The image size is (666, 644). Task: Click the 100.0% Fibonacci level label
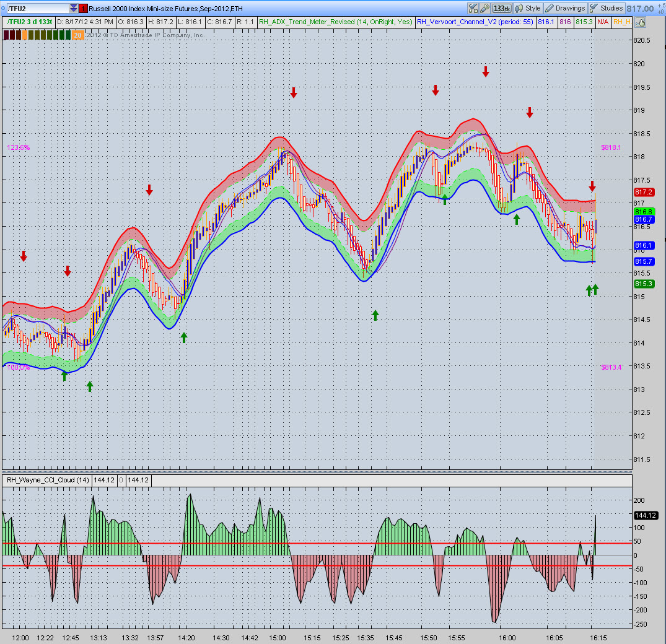click(18, 367)
